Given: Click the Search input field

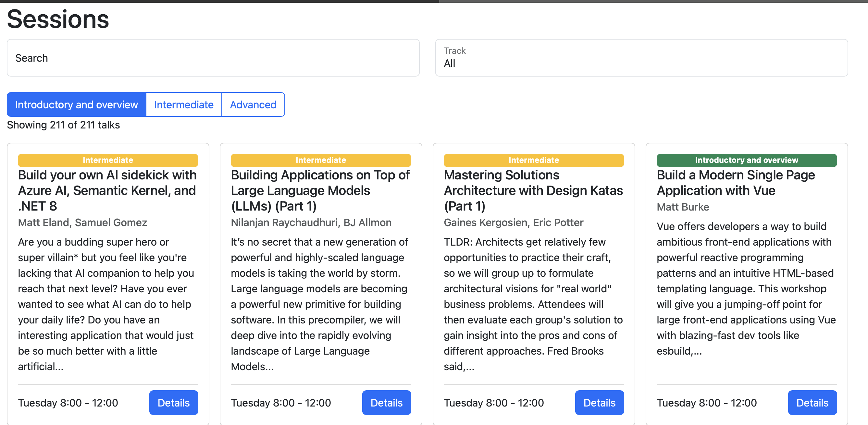Looking at the screenshot, I should click(213, 58).
